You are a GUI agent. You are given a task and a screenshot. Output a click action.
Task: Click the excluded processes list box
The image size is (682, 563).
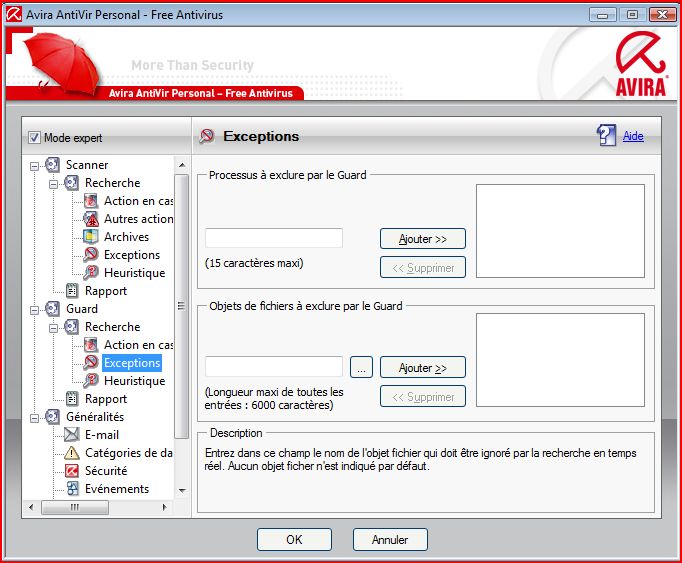click(560, 231)
